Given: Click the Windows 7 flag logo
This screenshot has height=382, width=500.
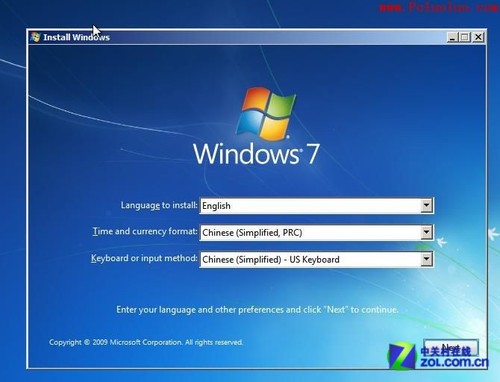Looking at the screenshot, I should coord(266,113).
